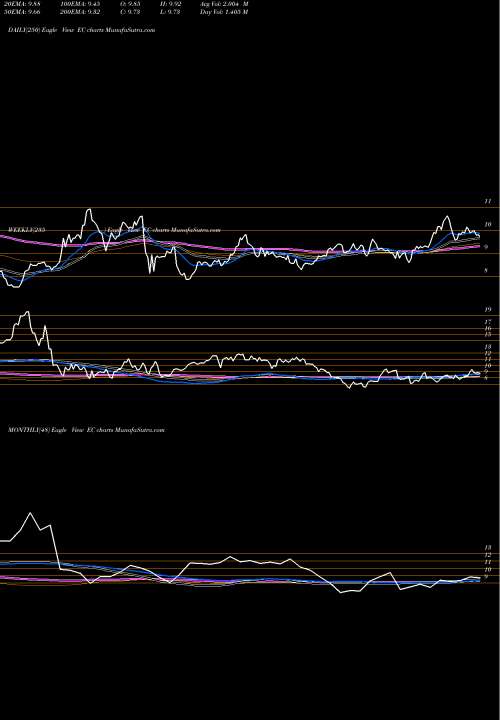The width and height of the screenshot is (500, 720).
Task: Click the MONTHLY(48) Eagle View chart title
Action: (86, 430)
